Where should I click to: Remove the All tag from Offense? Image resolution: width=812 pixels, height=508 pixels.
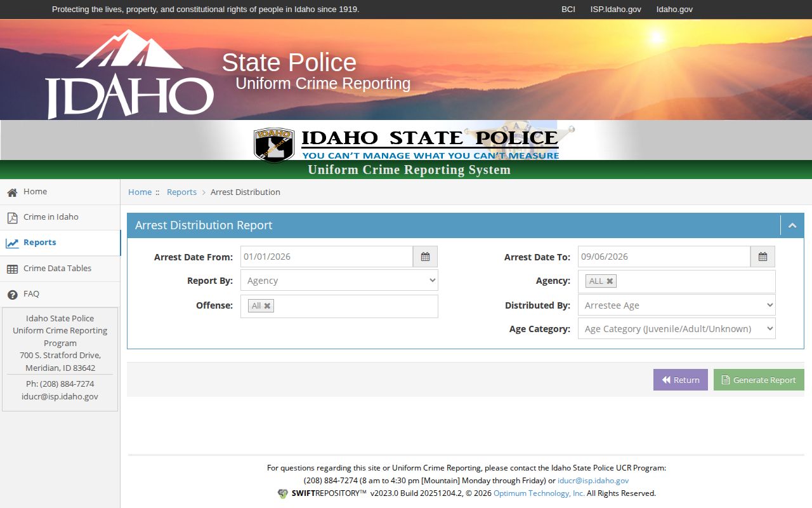[268, 305]
